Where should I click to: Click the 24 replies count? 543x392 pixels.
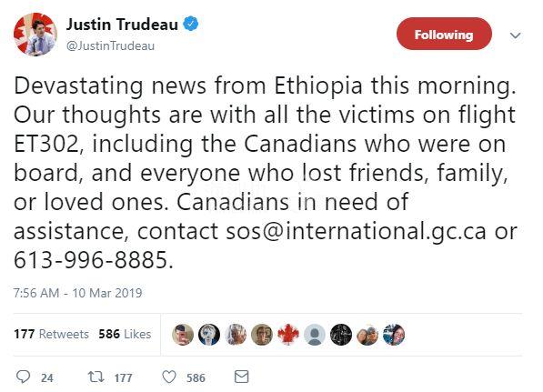[x=47, y=377]
